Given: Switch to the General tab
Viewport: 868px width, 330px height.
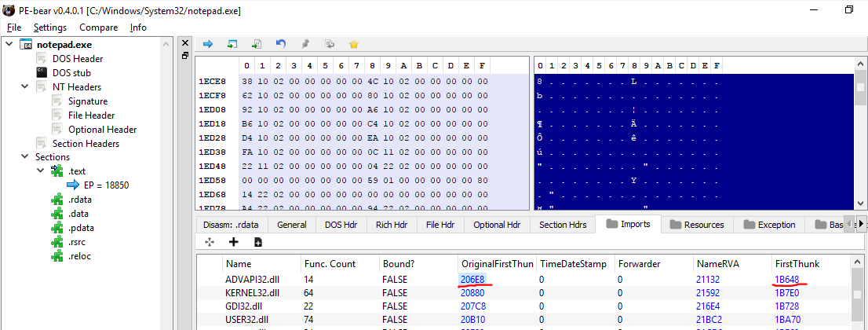Looking at the screenshot, I should click(292, 225).
